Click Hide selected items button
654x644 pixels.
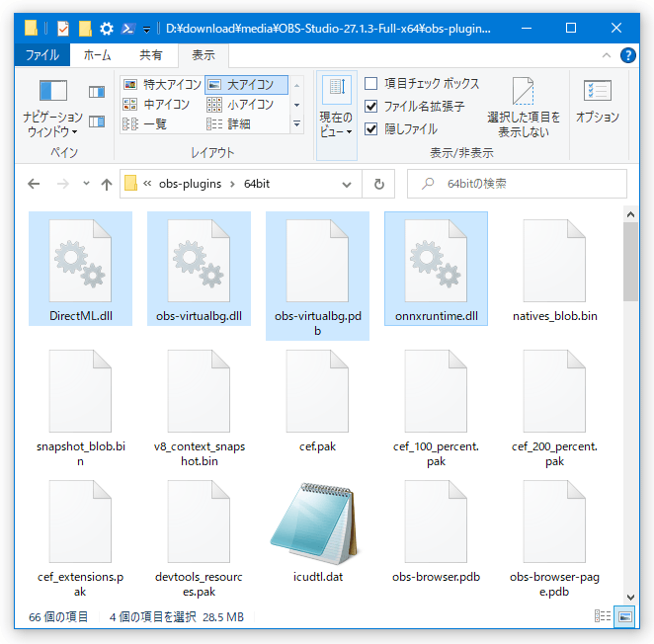click(524, 108)
